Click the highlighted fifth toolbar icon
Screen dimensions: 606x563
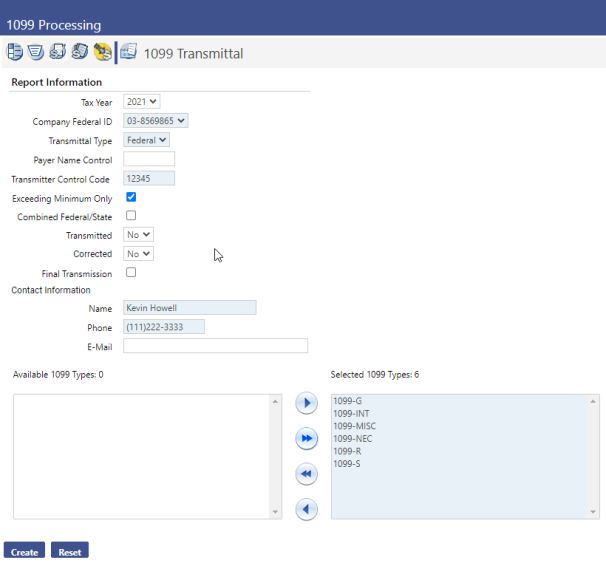click(x=102, y=52)
